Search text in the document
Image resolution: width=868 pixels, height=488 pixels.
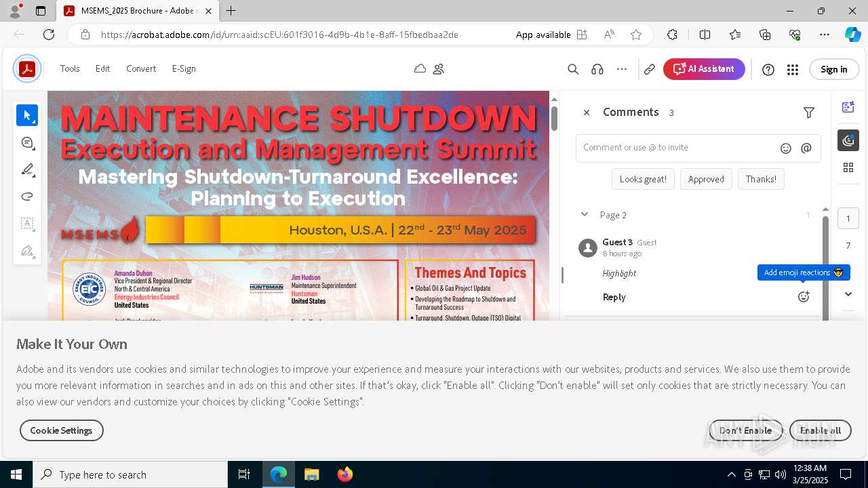point(573,68)
